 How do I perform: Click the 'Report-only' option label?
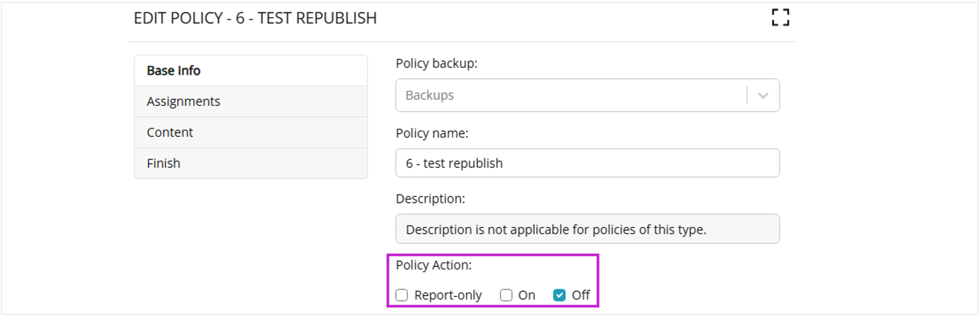(x=448, y=295)
